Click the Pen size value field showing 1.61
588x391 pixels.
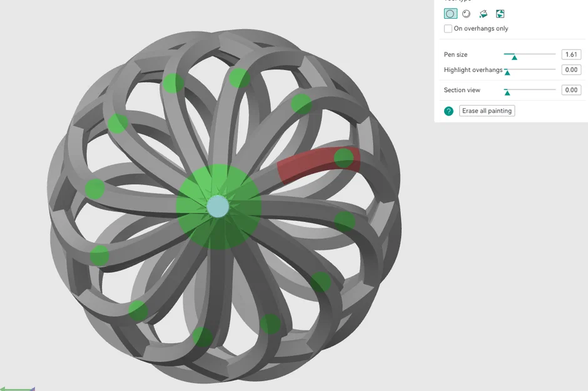coord(570,54)
